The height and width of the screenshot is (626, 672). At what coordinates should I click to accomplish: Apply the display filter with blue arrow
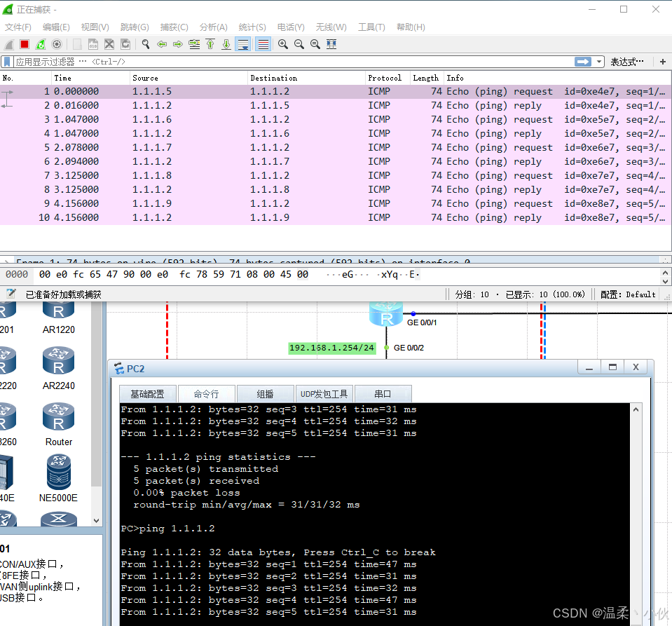[x=583, y=62]
